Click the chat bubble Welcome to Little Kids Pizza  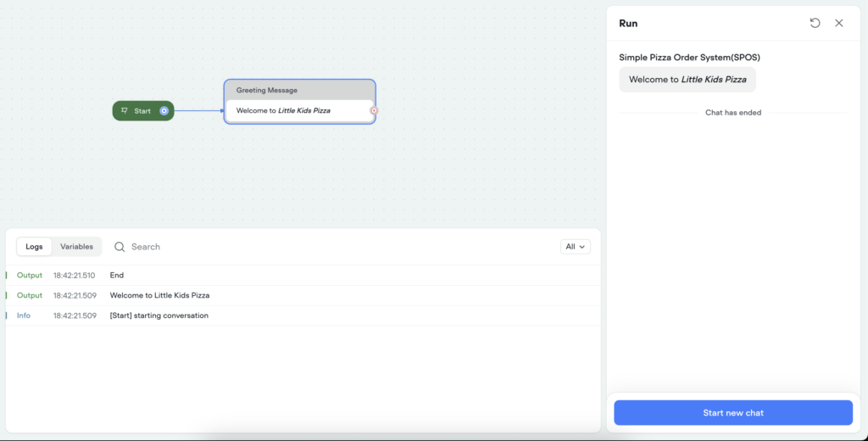[687, 80]
